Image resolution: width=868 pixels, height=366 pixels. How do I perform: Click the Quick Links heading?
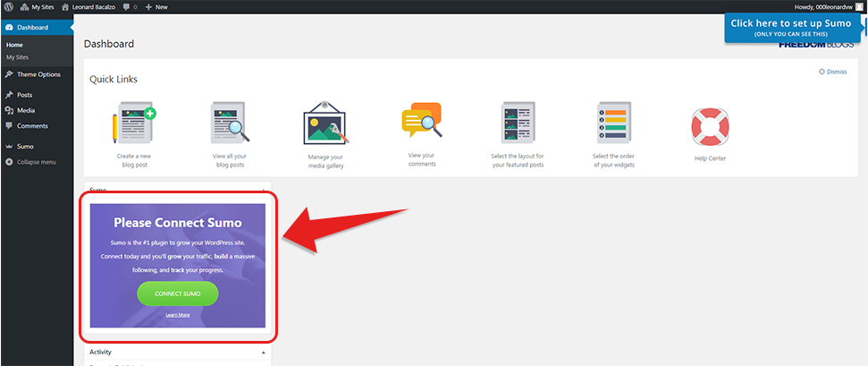pos(114,80)
